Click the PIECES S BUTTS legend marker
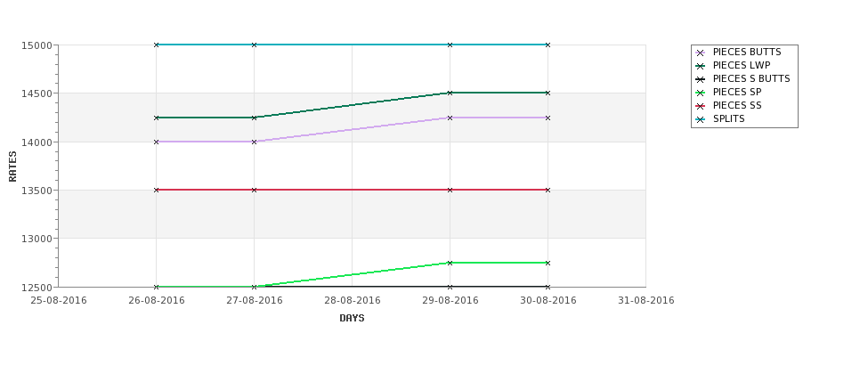Viewport: 868px width, 382px height. [x=700, y=79]
